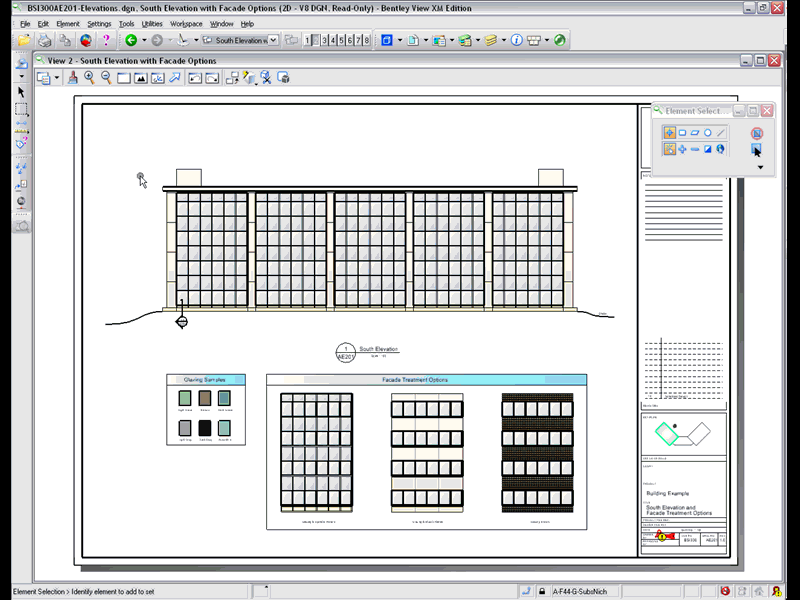Open the View Attributes dropdown arrow
This screenshot has height=600, width=800.
58,77
